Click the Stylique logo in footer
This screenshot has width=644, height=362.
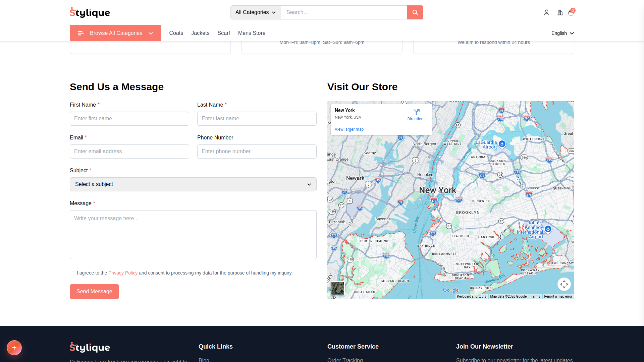pos(90,347)
